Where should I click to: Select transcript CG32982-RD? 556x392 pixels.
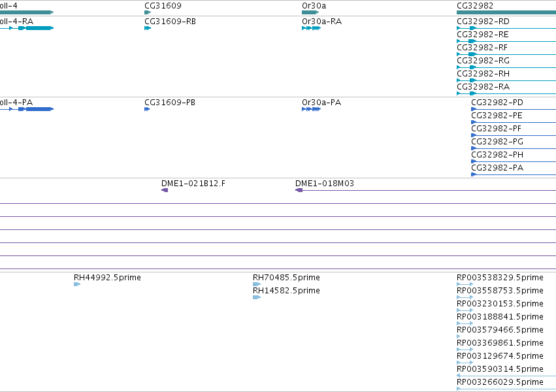(483, 22)
